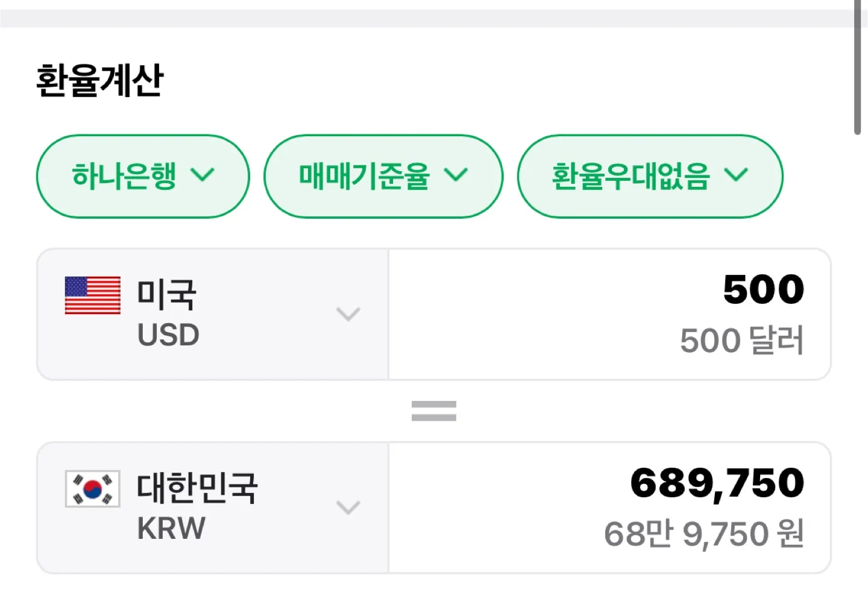The width and height of the screenshot is (868, 610).
Task: Click the equals sign between currencies
Action: 434,411
